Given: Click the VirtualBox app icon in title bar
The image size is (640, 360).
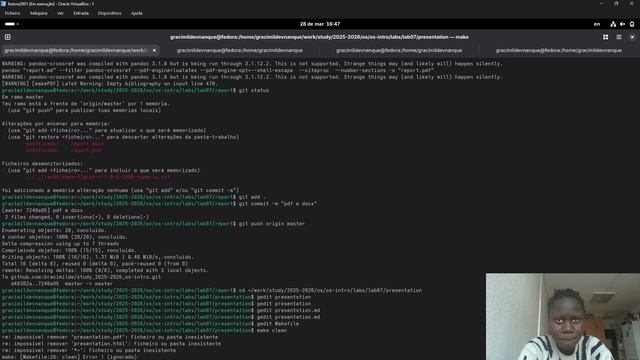Looking at the screenshot, I should (4, 4).
